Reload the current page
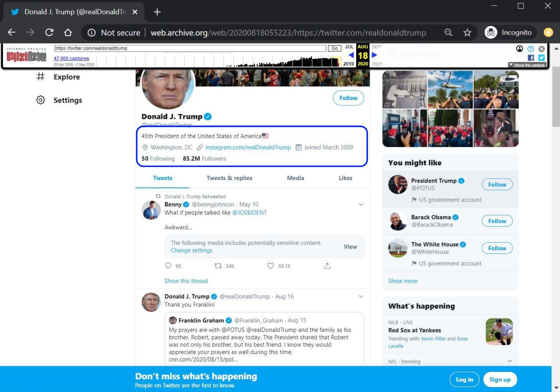This screenshot has height=392, width=560. tap(49, 33)
